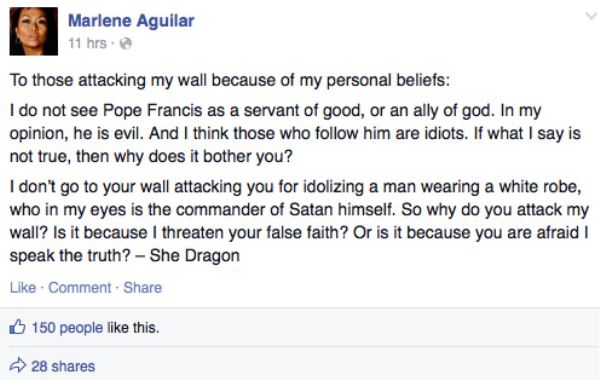Click the Comment link under post
Image resolution: width=600 pixels, height=380 pixels.
pyautogui.click(x=80, y=287)
